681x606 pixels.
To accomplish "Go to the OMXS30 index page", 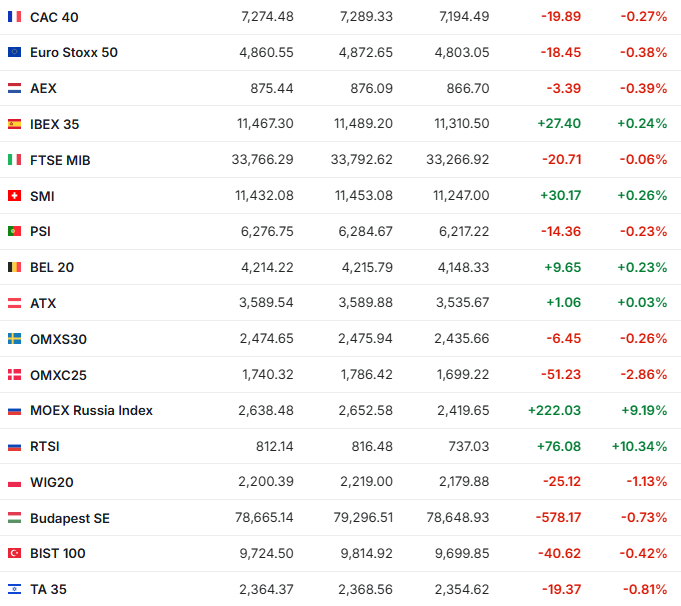I will click(58, 339).
